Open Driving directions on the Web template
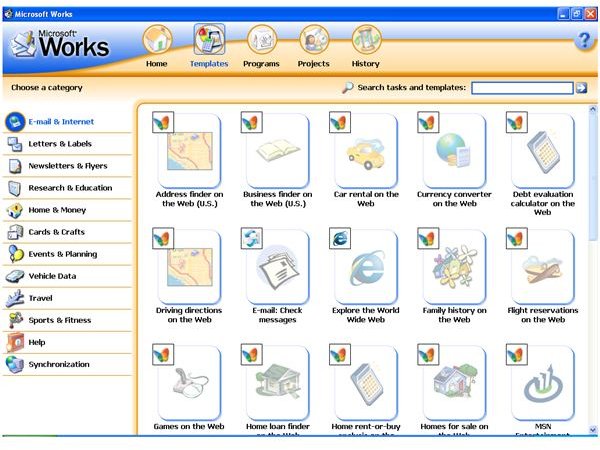The image size is (600, 450). [189, 267]
